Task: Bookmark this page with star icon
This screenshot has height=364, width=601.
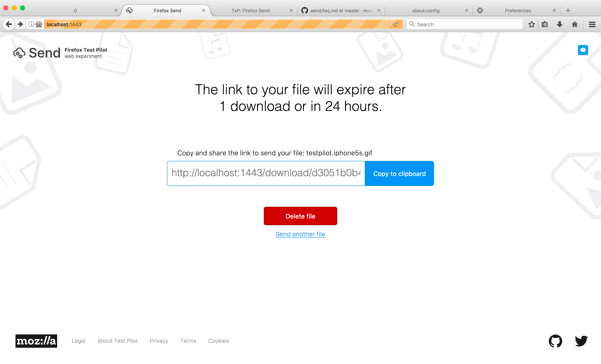Action: point(532,24)
